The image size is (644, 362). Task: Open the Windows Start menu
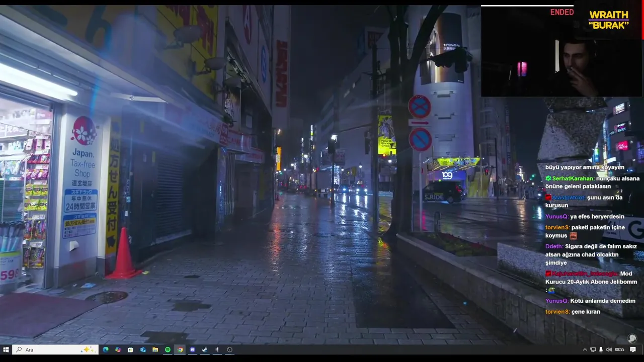pos(6,349)
